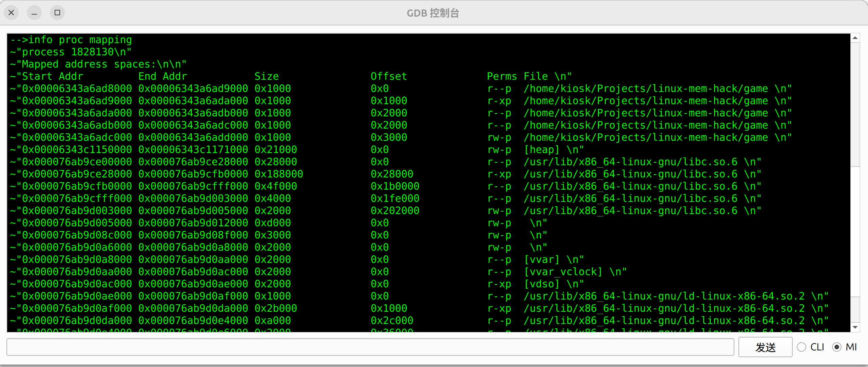868x367 pixels.
Task: Minimize the GDB console window
Action: pyautogui.click(x=34, y=13)
